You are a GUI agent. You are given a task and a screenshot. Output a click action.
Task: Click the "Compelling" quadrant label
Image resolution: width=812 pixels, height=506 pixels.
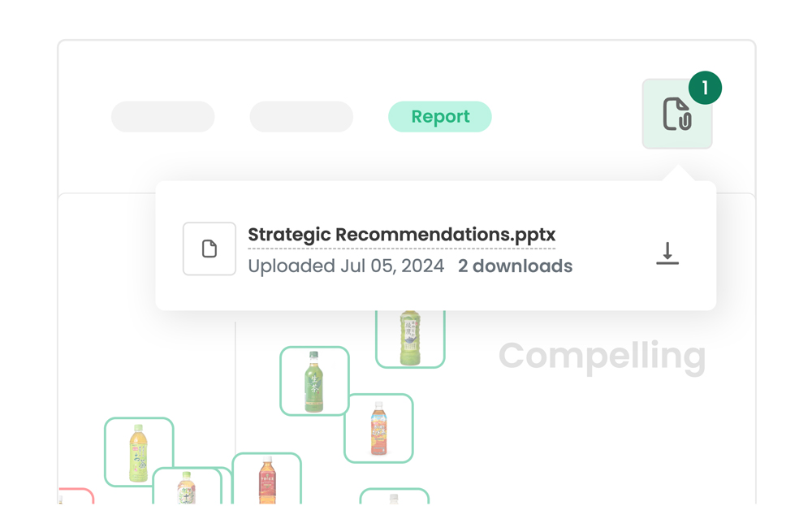coord(602,356)
